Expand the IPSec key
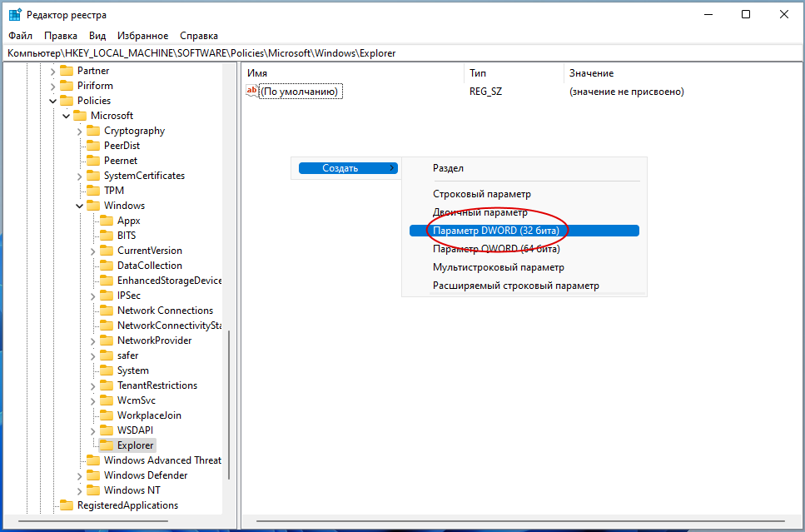Viewport: 805px width, 532px height. [93, 296]
